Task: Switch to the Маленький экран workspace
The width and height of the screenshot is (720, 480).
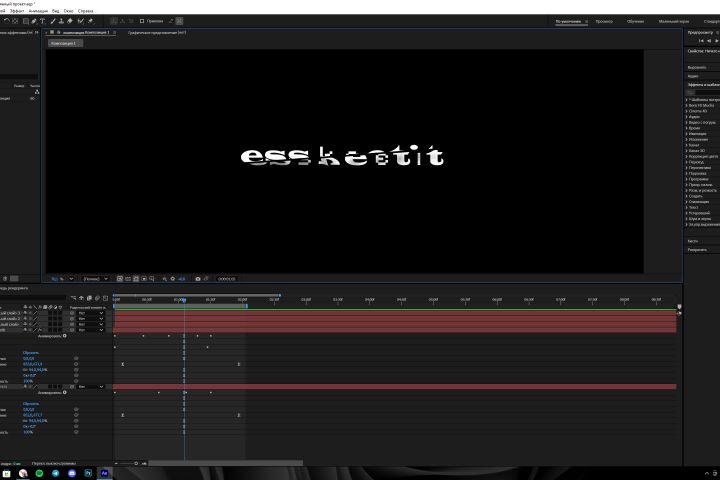Action: pos(674,22)
